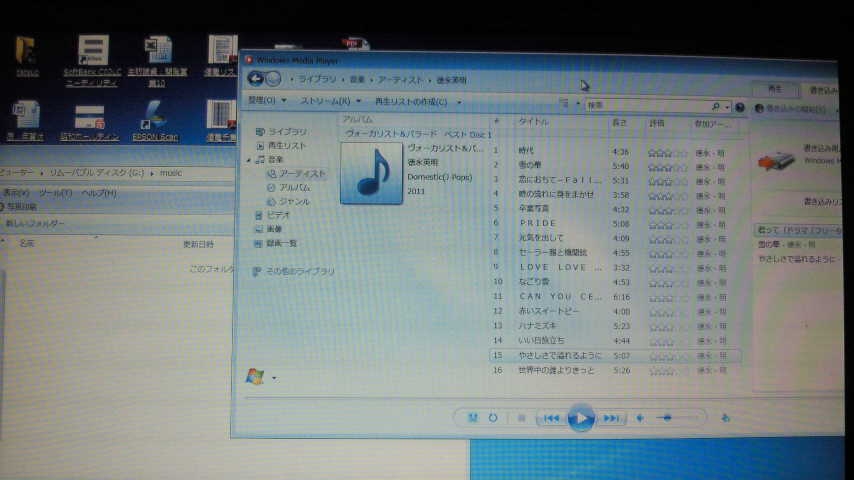Click the magnifier search icon
The width and height of the screenshot is (854, 480).
tap(715, 106)
